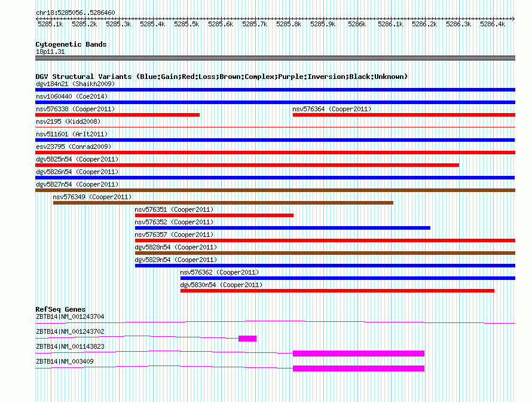Image resolution: width=532 pixels, height=402 pixels.
Task: Click the 18p11.31 band label
Action: pyautogui.click(x=50, y=51)
